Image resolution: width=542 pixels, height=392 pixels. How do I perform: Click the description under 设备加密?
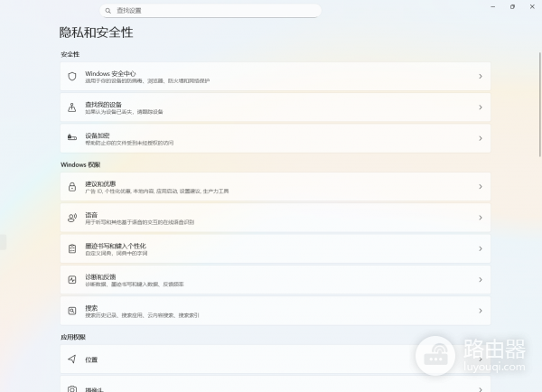(x=129, y=143)
